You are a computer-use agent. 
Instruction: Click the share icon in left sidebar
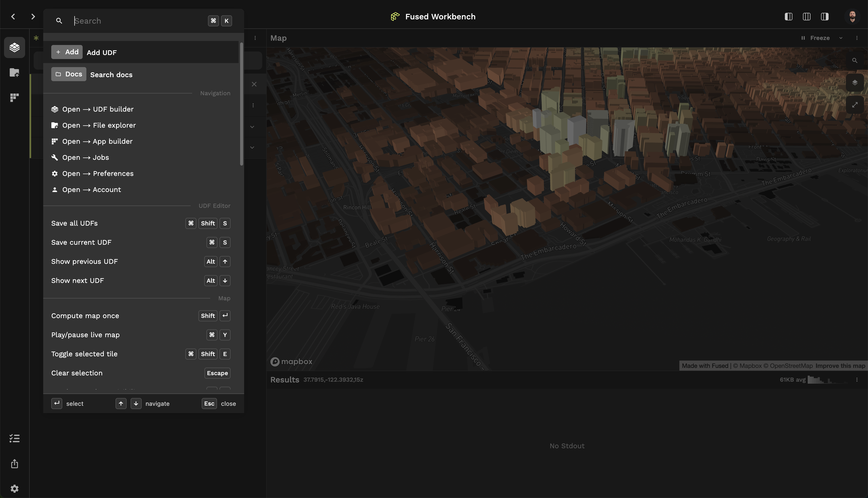coord(14,464)
